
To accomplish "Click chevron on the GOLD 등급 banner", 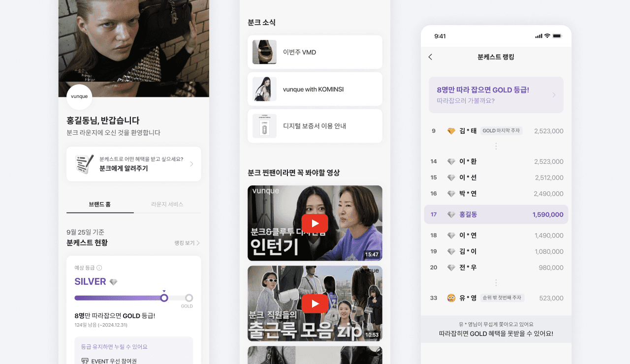I will [554, 95].
